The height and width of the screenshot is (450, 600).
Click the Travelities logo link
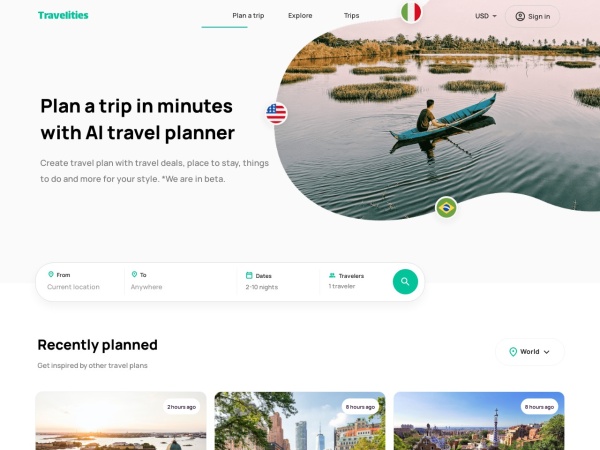(x=63, y=15)
